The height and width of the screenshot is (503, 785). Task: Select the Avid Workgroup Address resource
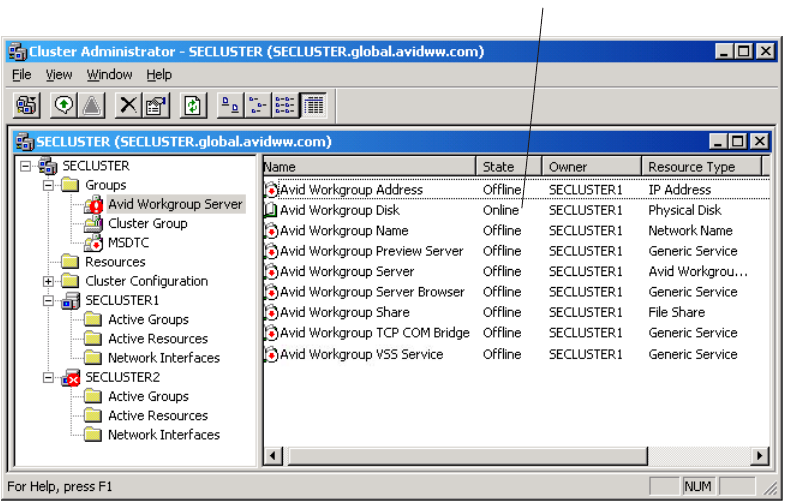[351, 190]
